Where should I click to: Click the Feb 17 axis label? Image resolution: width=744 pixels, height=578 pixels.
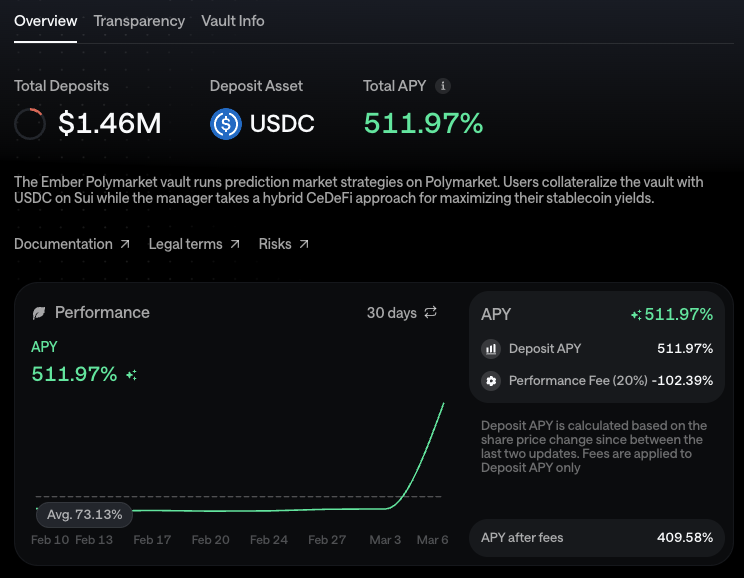152,540
